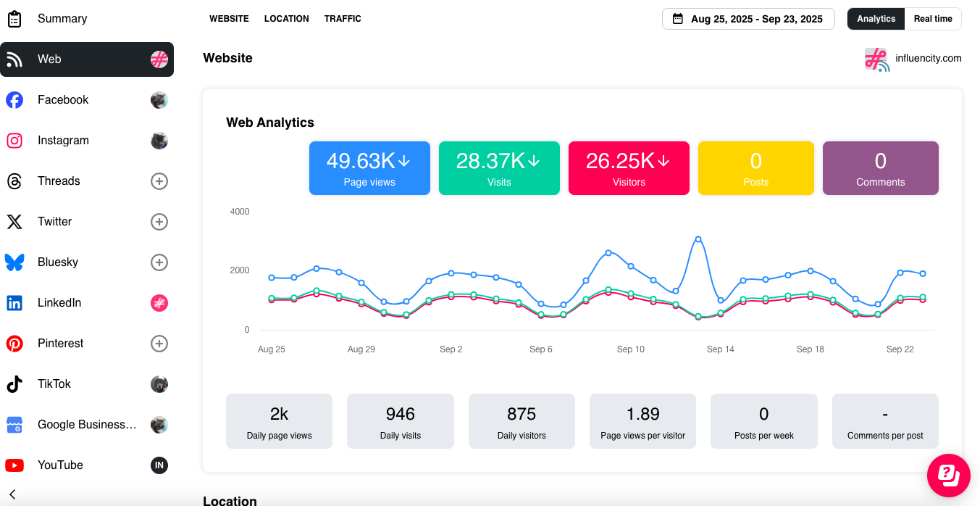
Task: Add a Threads account with plus icon
Action: coord(159,181)
